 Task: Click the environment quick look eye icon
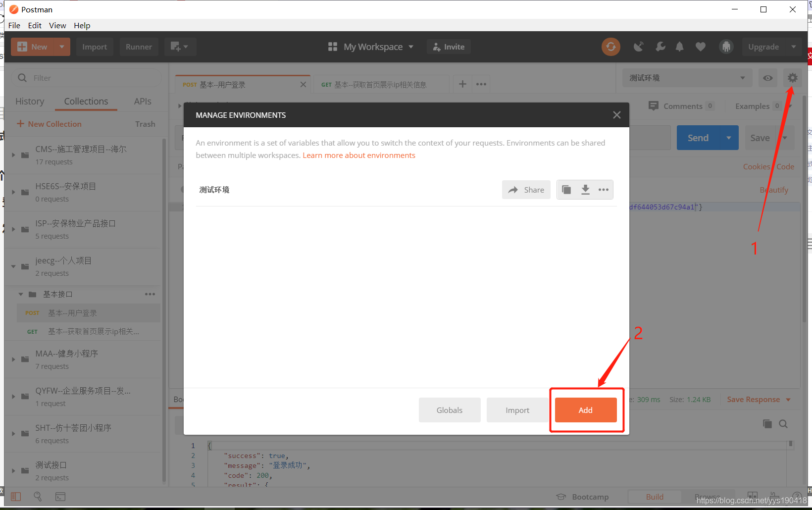[768, 78]
